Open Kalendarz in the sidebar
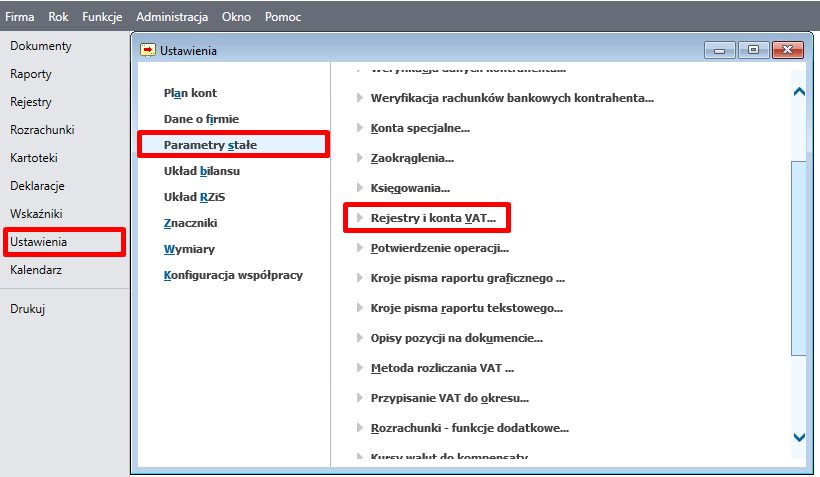This screenshot has width=820, height=477. (x=36, y=270)
